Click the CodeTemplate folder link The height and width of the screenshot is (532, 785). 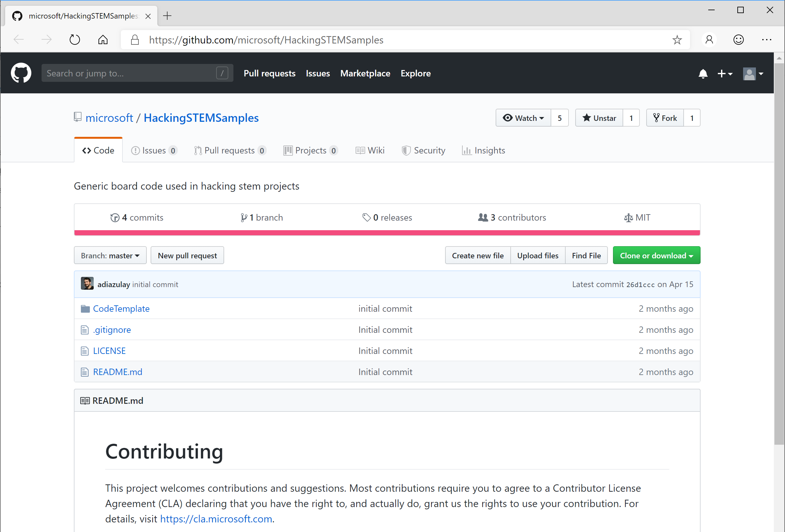tap(121, 308)
